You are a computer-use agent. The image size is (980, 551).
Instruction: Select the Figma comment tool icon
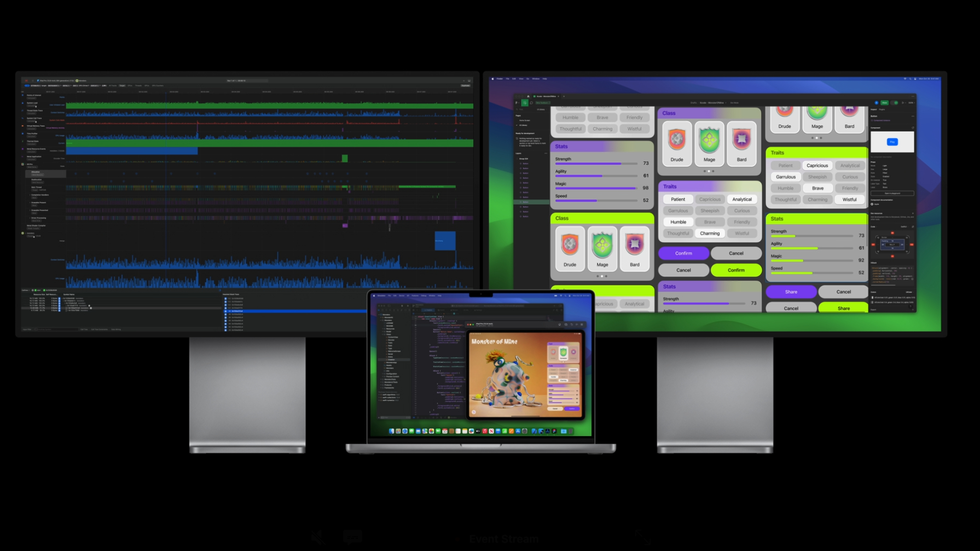(531, 103)
